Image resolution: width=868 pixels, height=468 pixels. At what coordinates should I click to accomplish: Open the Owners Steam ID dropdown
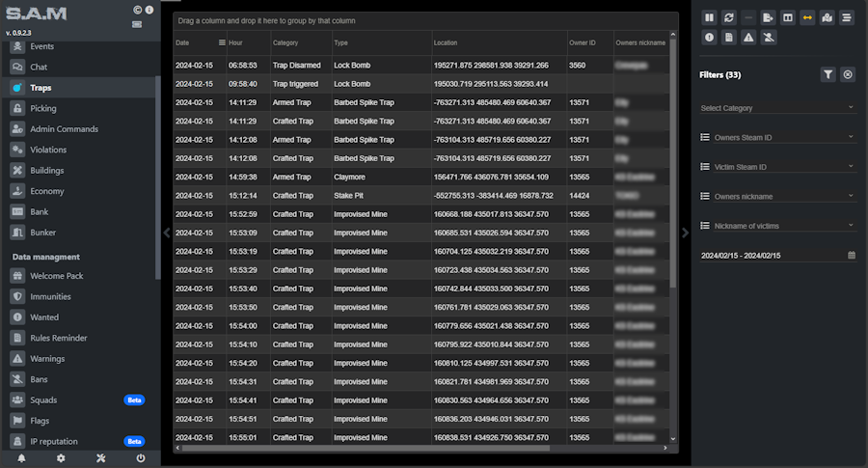click(x=777, y=138)
